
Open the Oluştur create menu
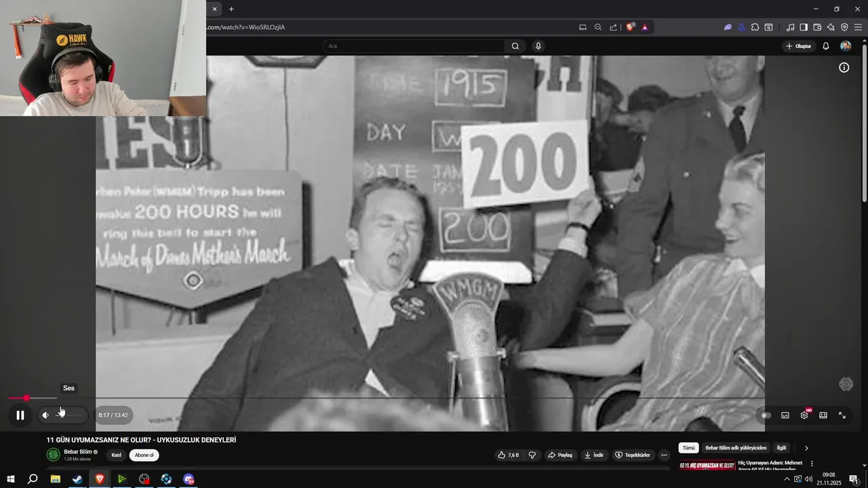[x=798, y=46]
